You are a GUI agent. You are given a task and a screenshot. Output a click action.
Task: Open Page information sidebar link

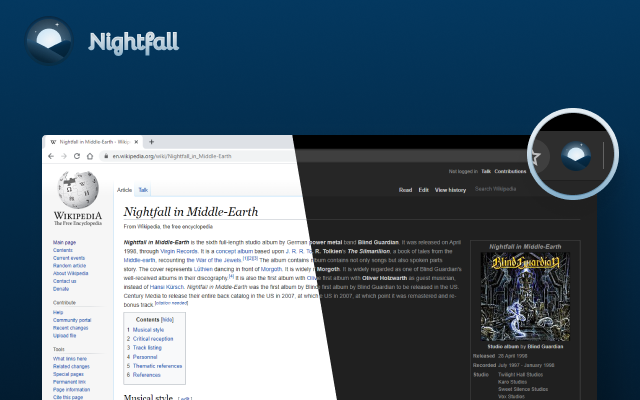[x=71, y=390]
